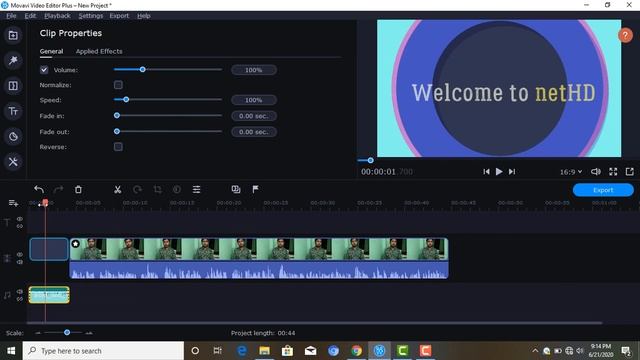This screenshot has height=360, width=640.
Task: Toggle audio track link icon
Action: [x=20, y=299]
